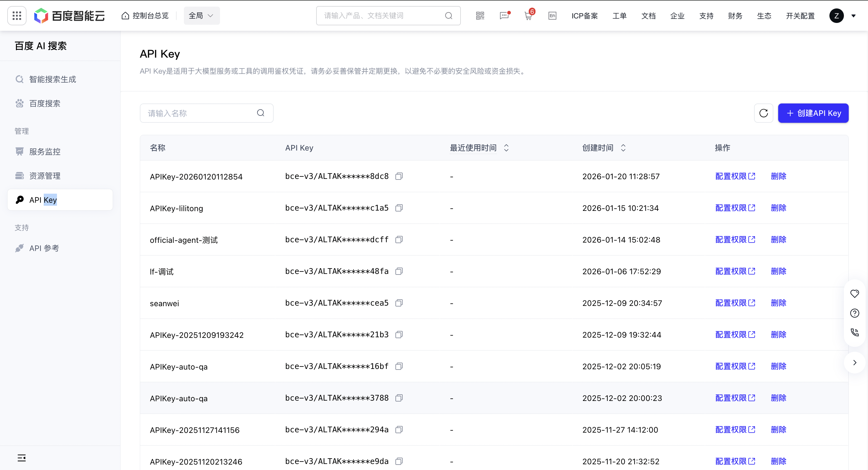This screenshot has width=868, height=470.
Task: Toggle sorting by 最近使用时间
Action: click(x=506, y=148)
